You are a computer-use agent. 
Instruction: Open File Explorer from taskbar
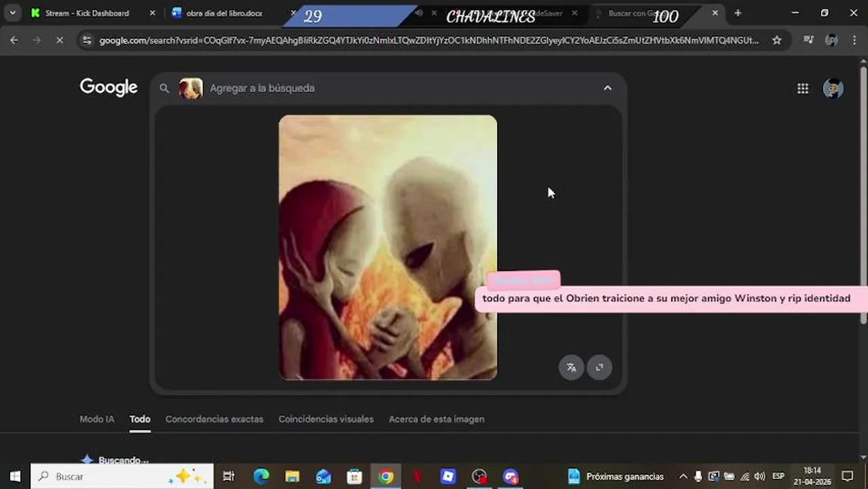point(292,477)
